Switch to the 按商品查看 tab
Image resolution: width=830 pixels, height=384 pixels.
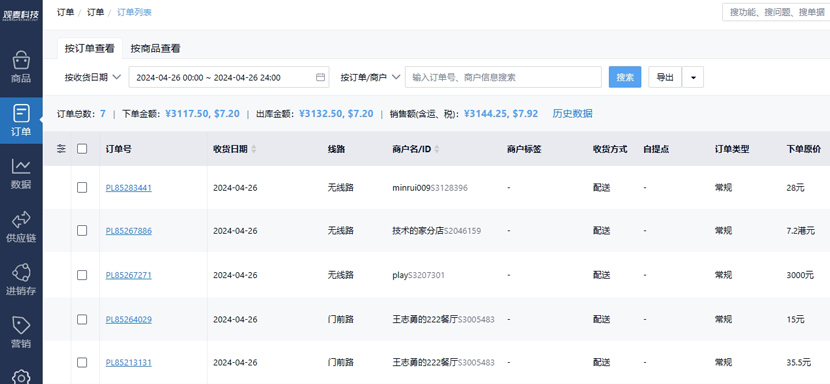(x=155, y=48)
